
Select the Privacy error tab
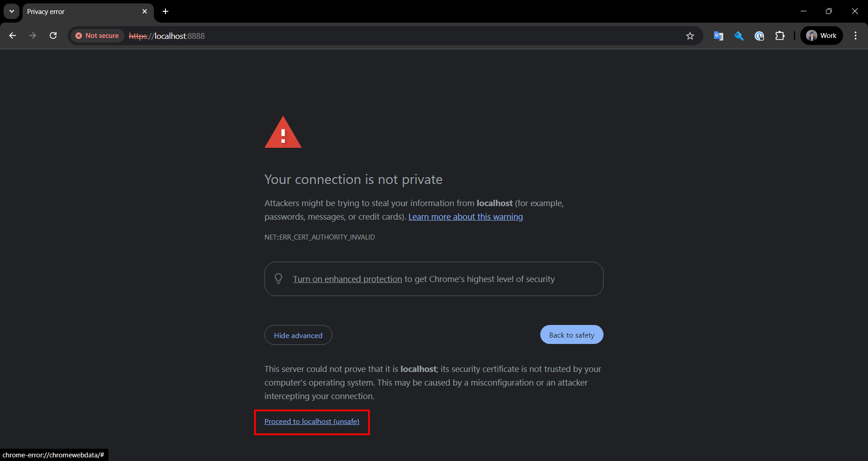pos(81,11)
